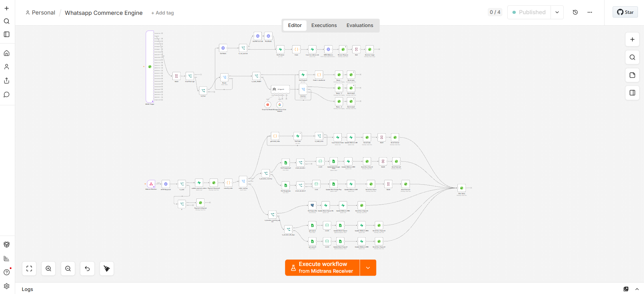This screenshot has width=644, height=294.
Task: Open search from the left sidebar
Action: 6,21
